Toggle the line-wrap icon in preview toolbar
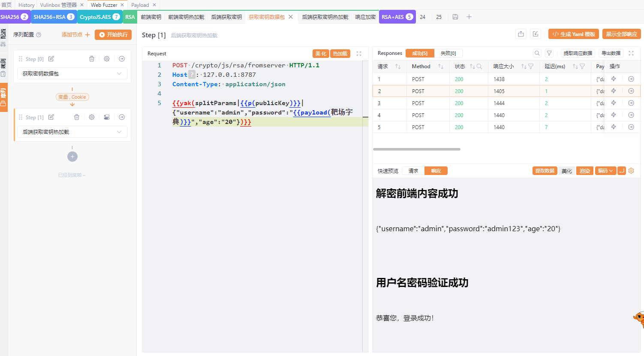Image resolution: width=644 pixels, height=356 pixels. tap(622, 171)
